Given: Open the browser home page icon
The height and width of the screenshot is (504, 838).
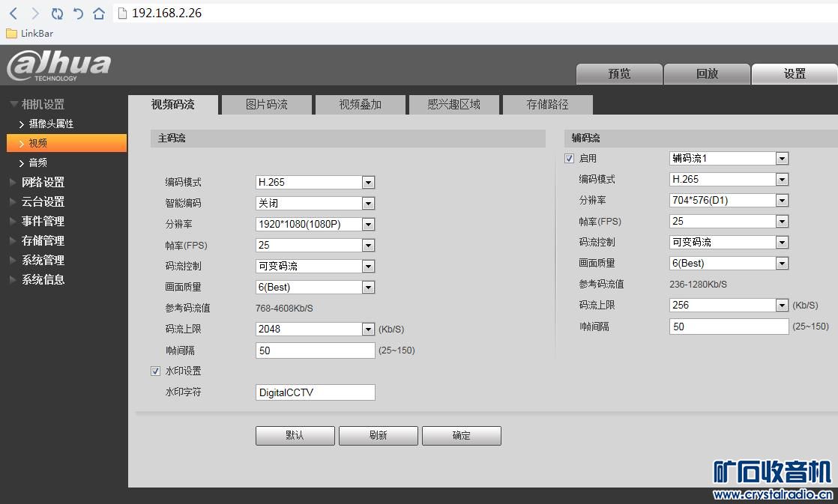Looking at the screenshot, I should click(99, 13).
